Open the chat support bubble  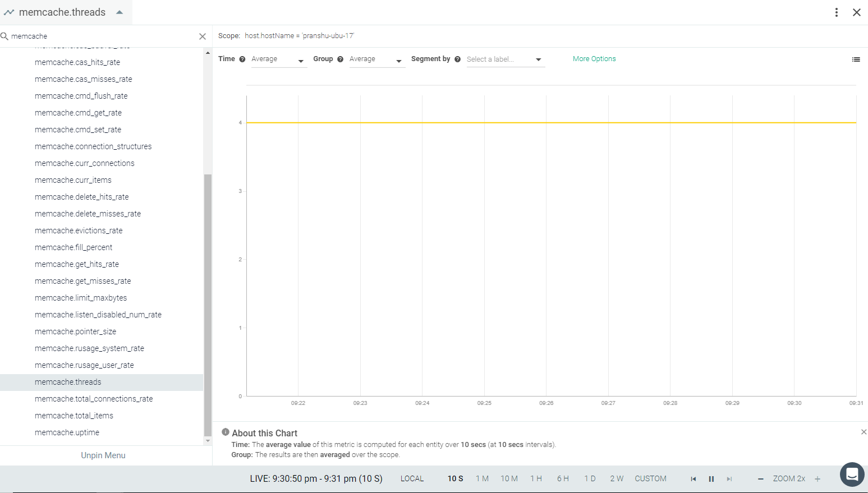pyautogui.click(x=852, y=474)
